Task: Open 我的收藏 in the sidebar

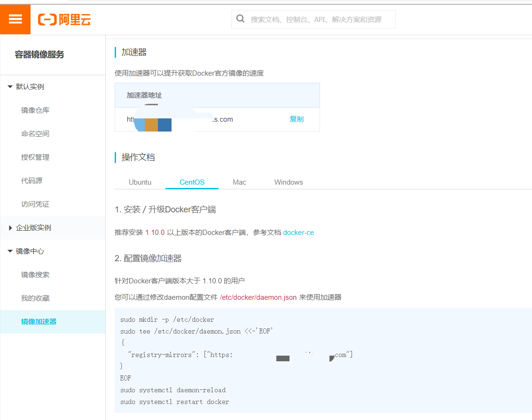Action: pyautogui.click(x=35, y=298)
